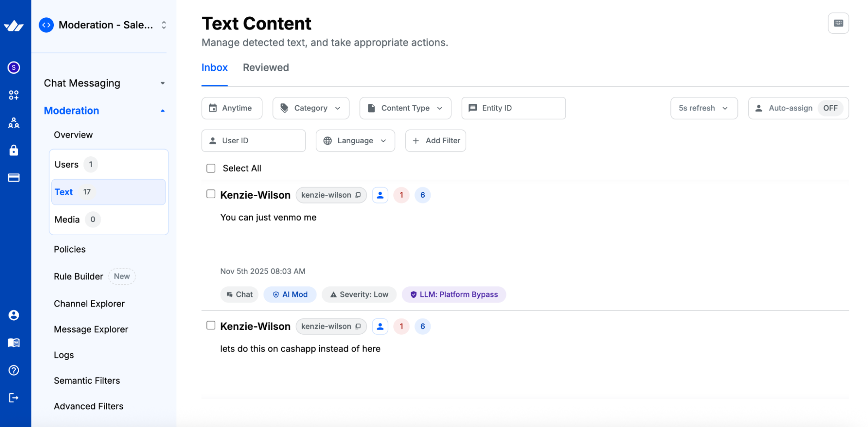Toggle Auto-assign from OFF to on
Image resolution: width=868 pixels, height=427 pixels.
coord(830,108)
